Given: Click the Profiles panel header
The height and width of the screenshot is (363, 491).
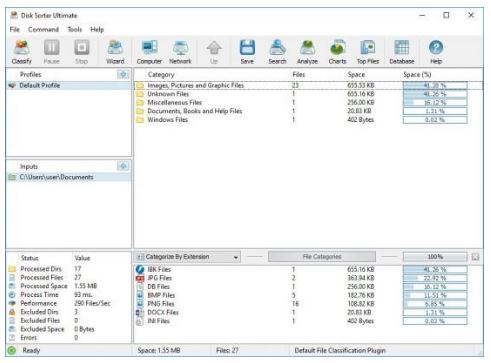Looking at the screenshot, I should [x=31, y=74].
